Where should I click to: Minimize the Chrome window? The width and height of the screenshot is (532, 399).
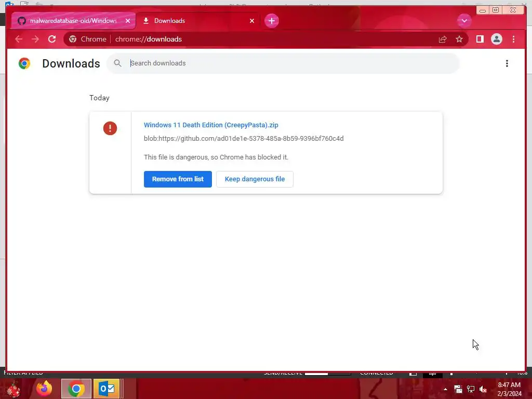[483, 10]
